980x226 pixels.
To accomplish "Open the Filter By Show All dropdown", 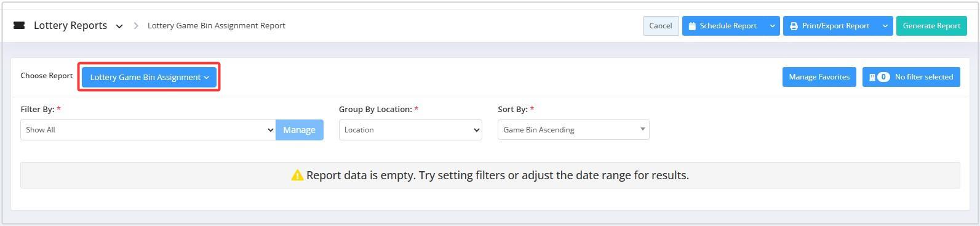I will [x=148, y=130].
